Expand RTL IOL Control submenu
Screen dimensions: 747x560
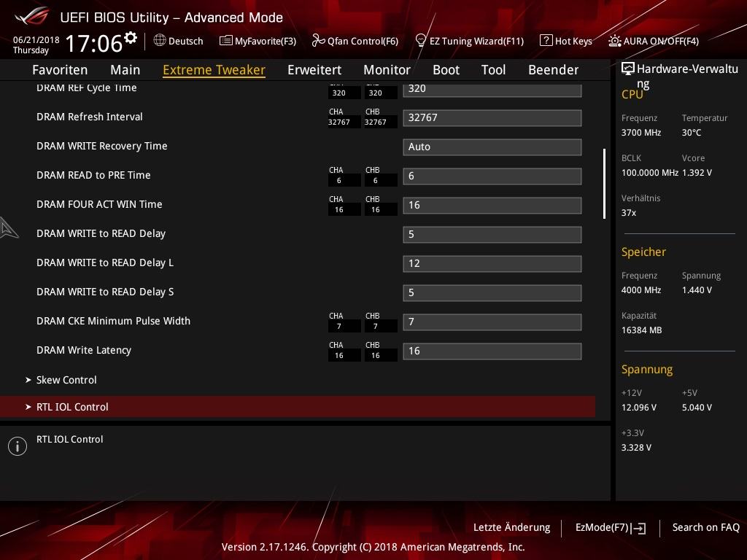(298, 407)
